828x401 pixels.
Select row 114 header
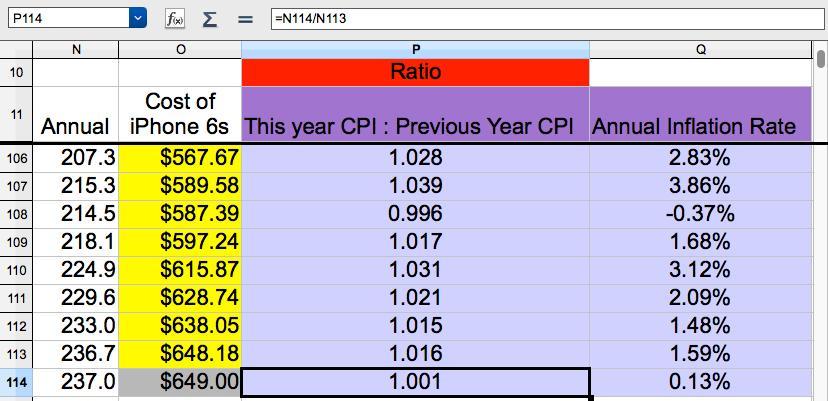click(x=16, y=382)
